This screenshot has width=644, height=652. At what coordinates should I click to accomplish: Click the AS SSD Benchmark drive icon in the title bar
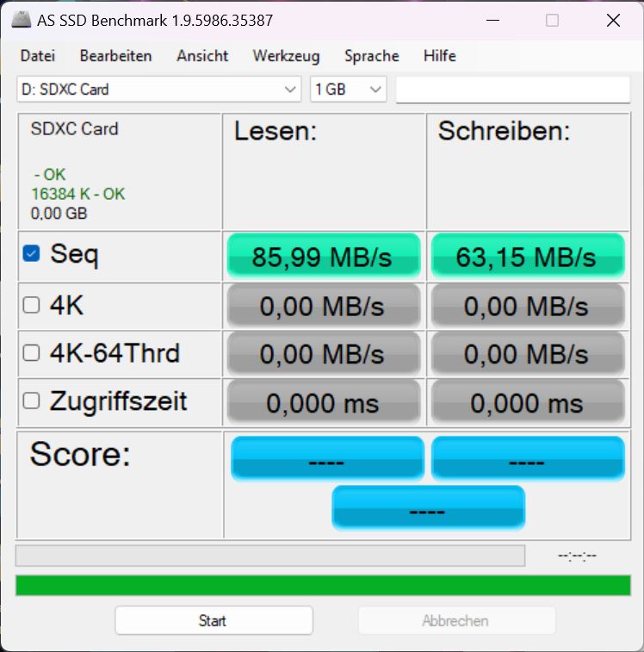(x=21, y=20)
